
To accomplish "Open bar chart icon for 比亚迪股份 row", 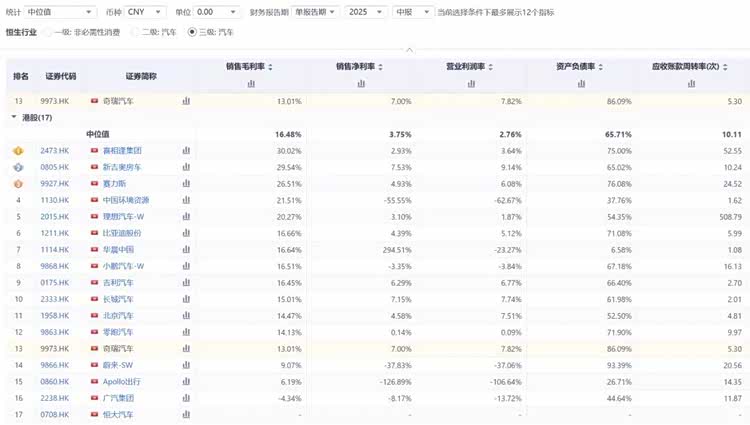I will pos(186,233).
